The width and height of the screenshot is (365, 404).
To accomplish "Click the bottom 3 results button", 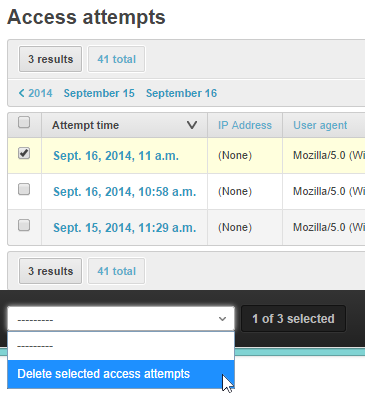I will point(50,271).
